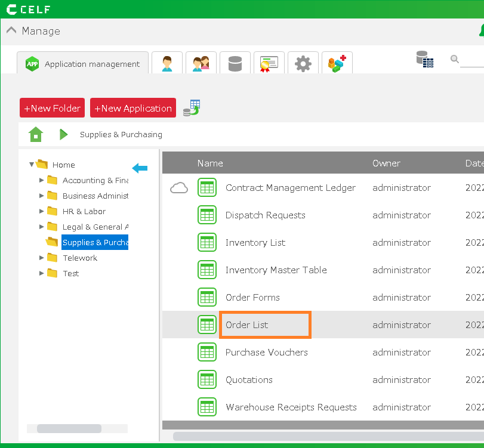The height and width of the screenshot is (448, 484).
Task: Open the add-on blocks tab icon
Action: pos(337,63)
